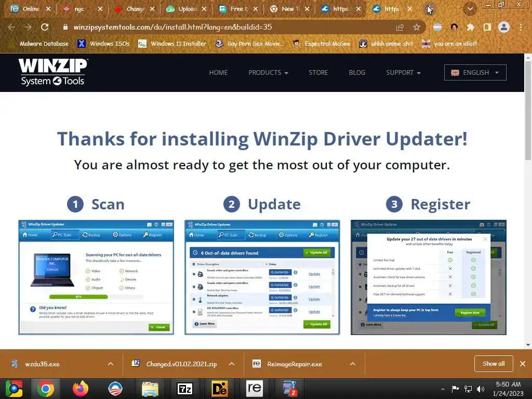Expand the PRODUCTS dropdown menu
The height and width of the screenshot is (399, 532).
[269, 73]
